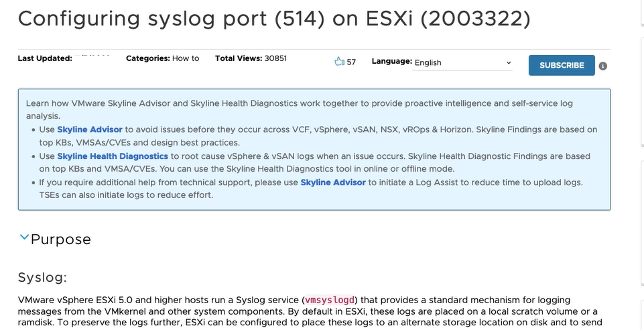Screen dimensions: 644x330
Task: Collapse the Purpose section chevron
Action: pyautogui.click(x=24, y=237)
